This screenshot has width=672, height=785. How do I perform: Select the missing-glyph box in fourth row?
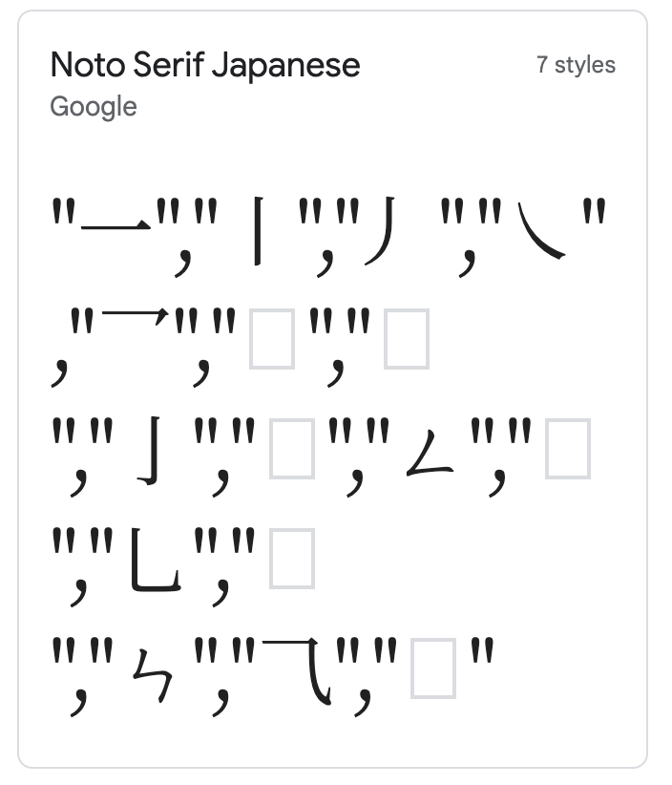tap(292, 559)
